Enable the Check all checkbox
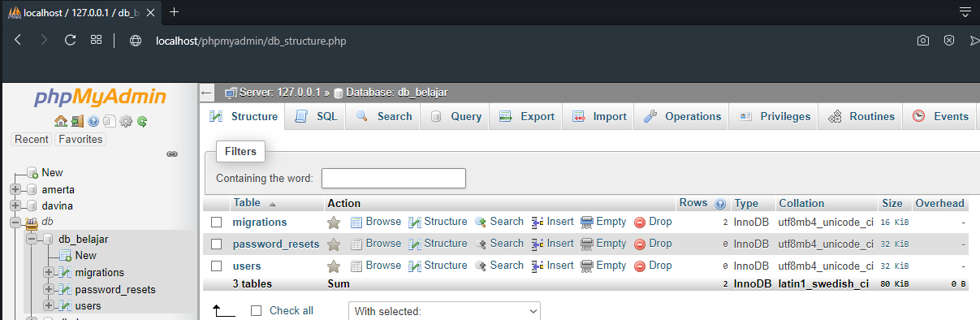 point(257,310)
